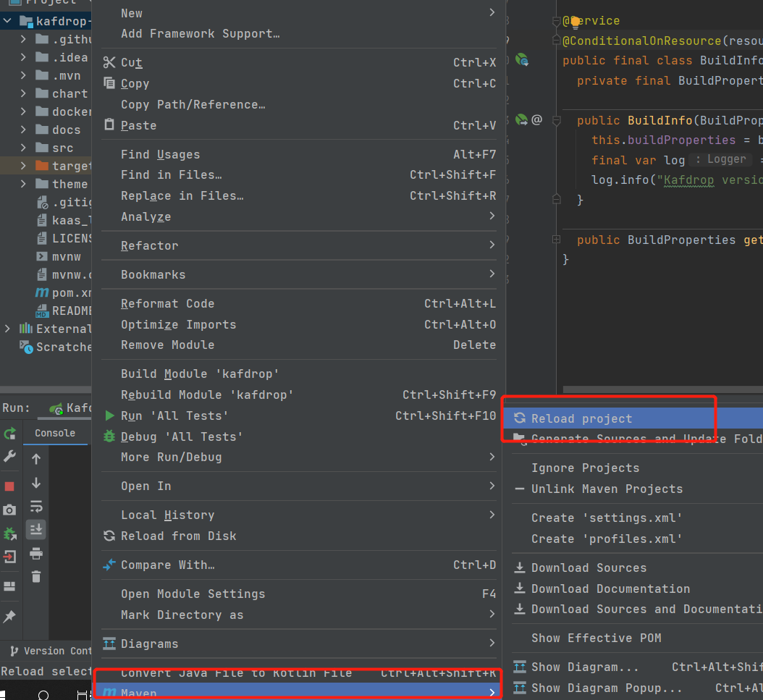Expand the folded getter method in editor
This screenshot has width=763, height=700.
click(556, 240)
